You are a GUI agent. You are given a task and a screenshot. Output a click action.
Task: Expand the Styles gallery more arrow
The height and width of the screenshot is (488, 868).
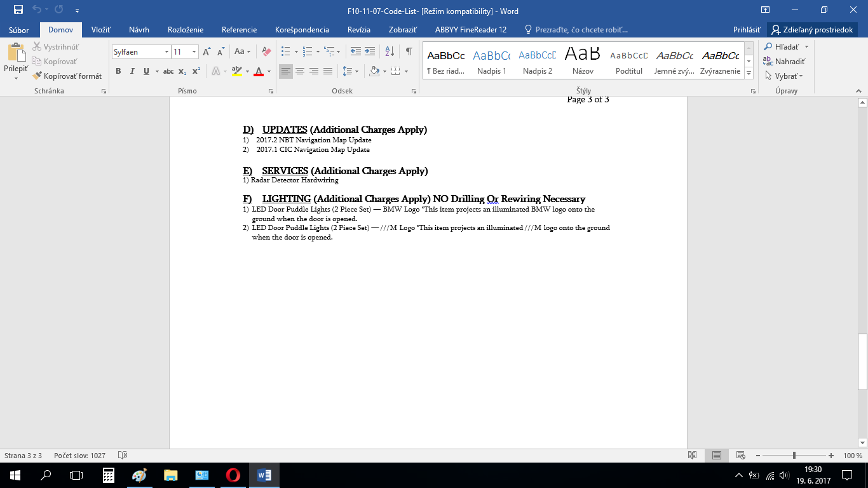coord(749,74)
